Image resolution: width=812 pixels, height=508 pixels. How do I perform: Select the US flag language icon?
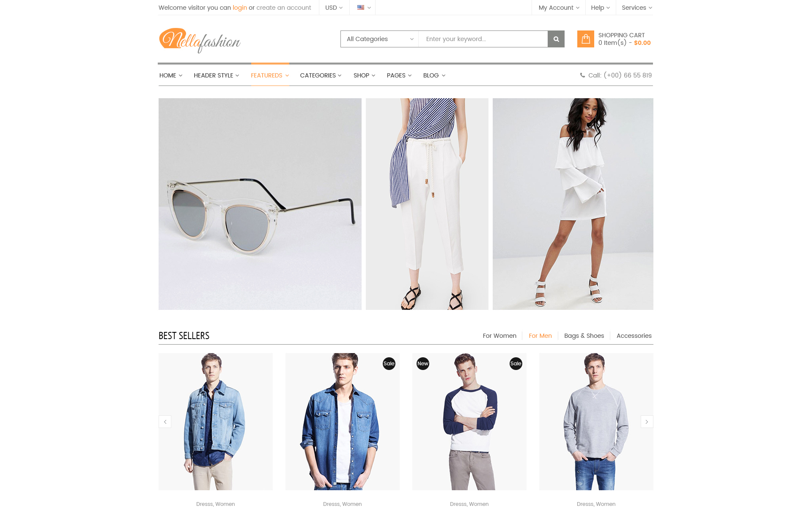(x=361, y=8)
